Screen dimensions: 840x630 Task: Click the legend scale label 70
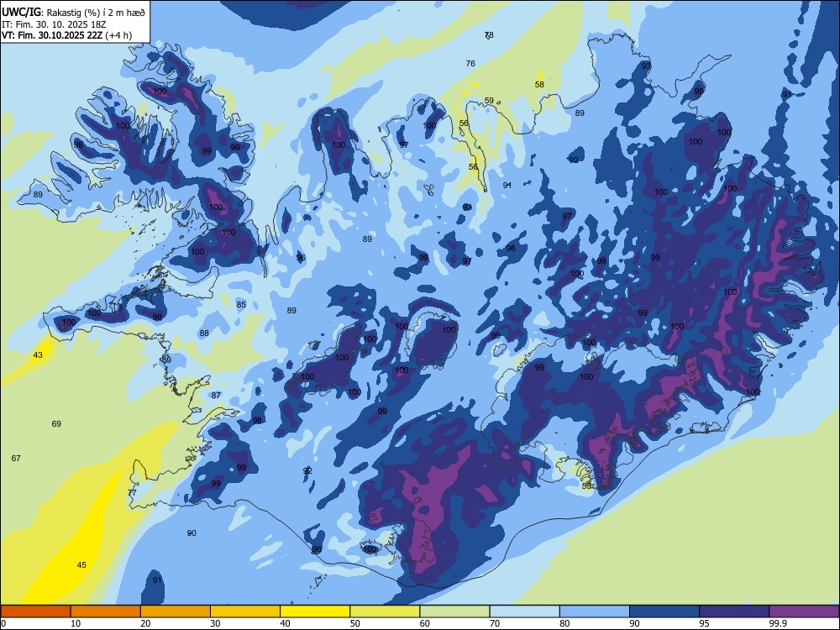pos(495,623)
